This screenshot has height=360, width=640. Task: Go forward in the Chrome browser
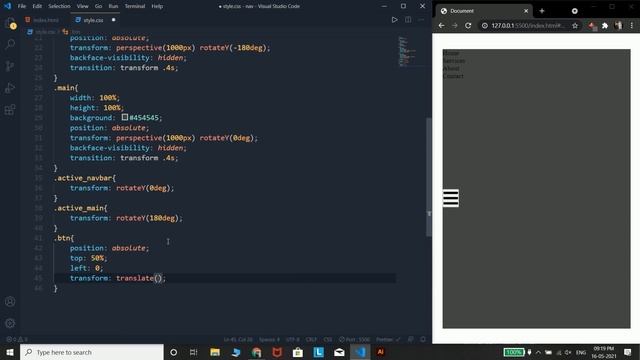tap(455, 25)
